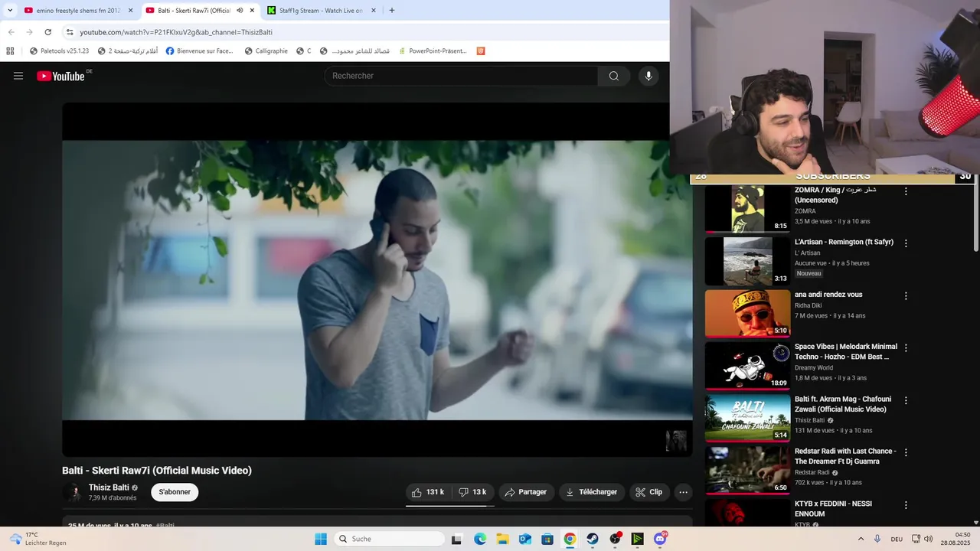The height and width of the screenshot is (551, 980).
Task: Click the Suche taskbar search box
Action: point(390,539)
